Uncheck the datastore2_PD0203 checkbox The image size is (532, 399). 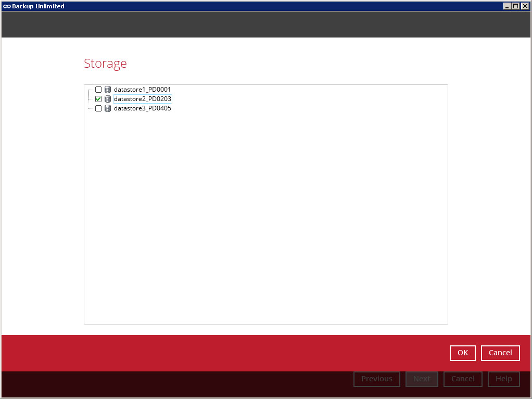[98, 99]
